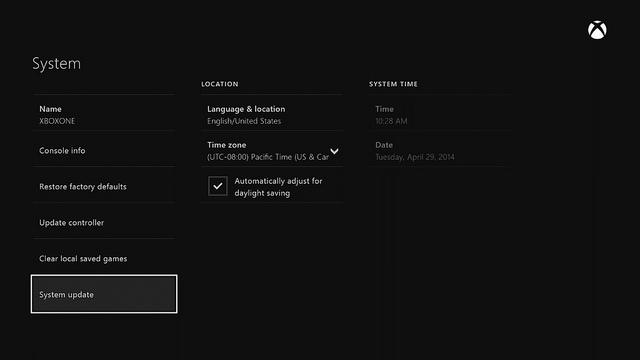Open Language & location setting

tap(272, 114)
